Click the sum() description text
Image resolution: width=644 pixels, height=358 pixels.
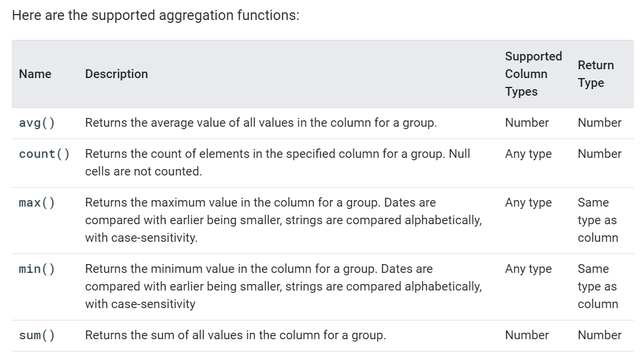click(235, 336)
